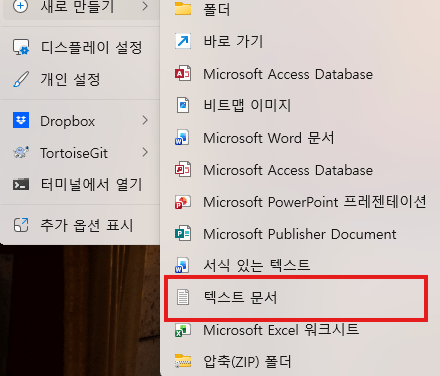440x376 pixels.
Task: Click the Microsoft Word 문서 icon
Action: click(183, 137)
